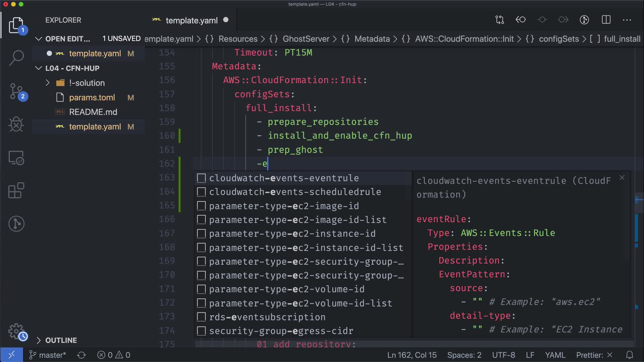The image size is (644, 362).
Task: Close the suggestion details panel
Action: pyautogui.click(x=622, y=178)
